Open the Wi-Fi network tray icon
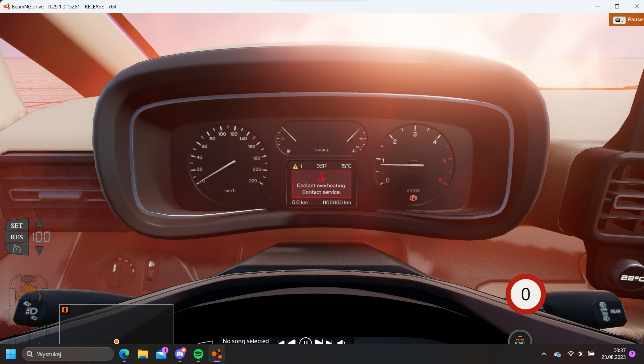Image resolution: width=644 pixels, height=364 pixels. pos(571,354)
